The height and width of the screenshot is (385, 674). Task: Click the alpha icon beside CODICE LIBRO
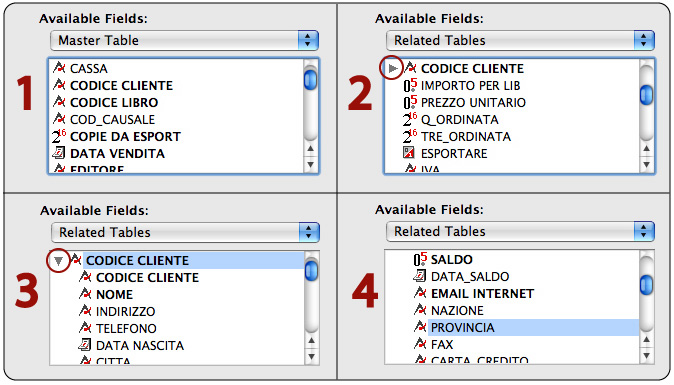click(59, 101)
